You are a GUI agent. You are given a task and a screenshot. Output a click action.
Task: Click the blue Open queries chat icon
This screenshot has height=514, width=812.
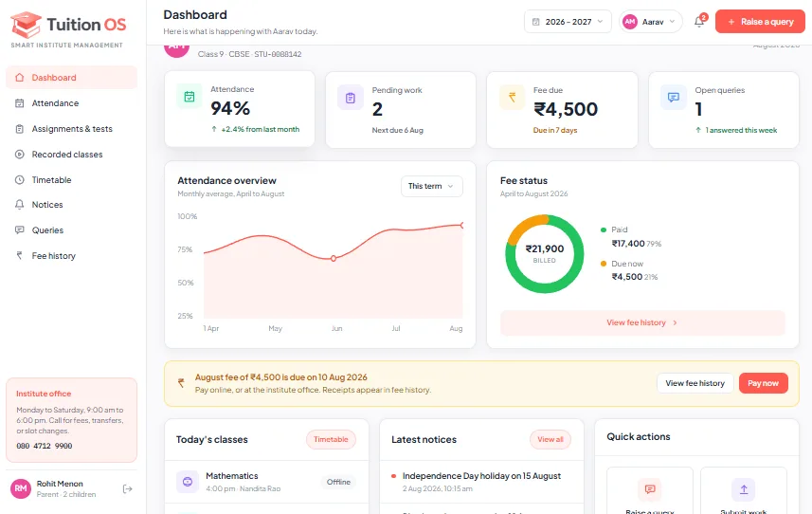point(674,98)
